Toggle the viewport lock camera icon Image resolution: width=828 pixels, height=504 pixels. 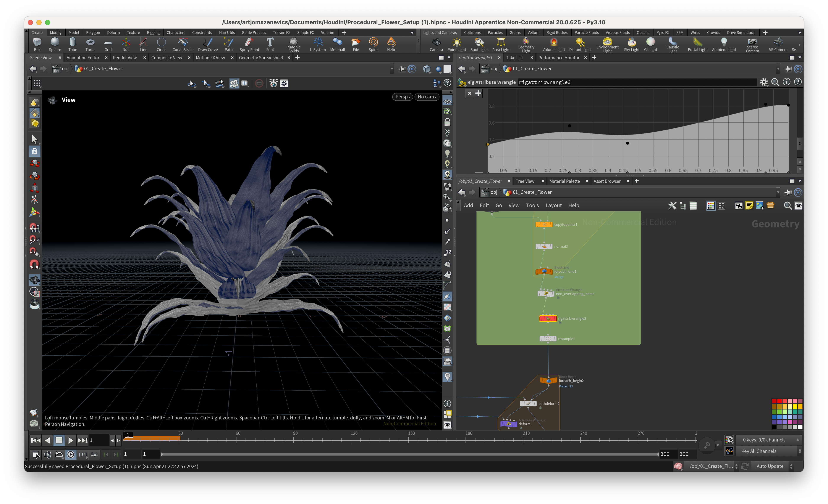447,122
